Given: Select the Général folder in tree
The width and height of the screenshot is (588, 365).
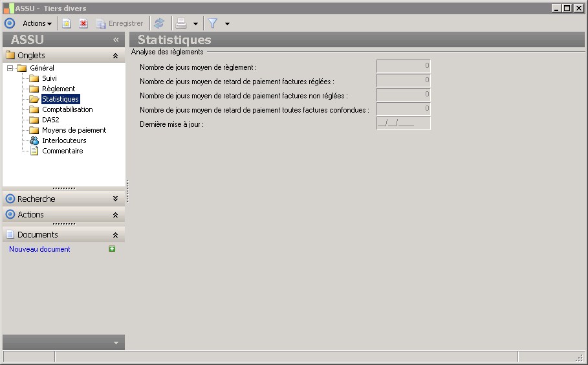Looking at the screenshot, I should point(41,68).
